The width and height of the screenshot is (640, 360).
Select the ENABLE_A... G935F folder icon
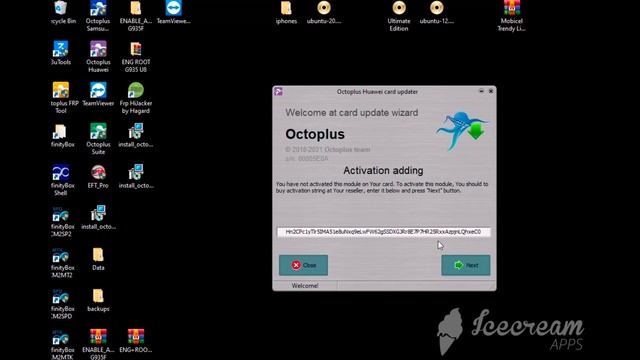pyautogui.click(x=136, y=16)
